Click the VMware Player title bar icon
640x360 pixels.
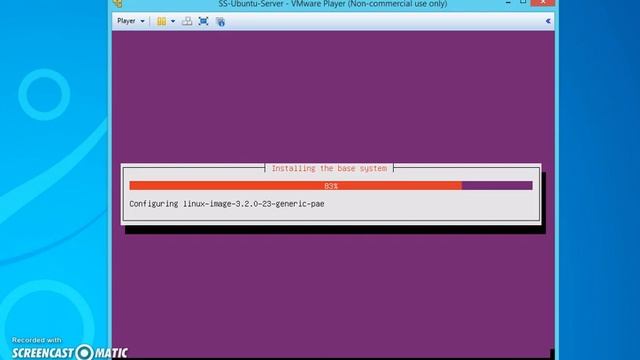(x=118, y=4)
